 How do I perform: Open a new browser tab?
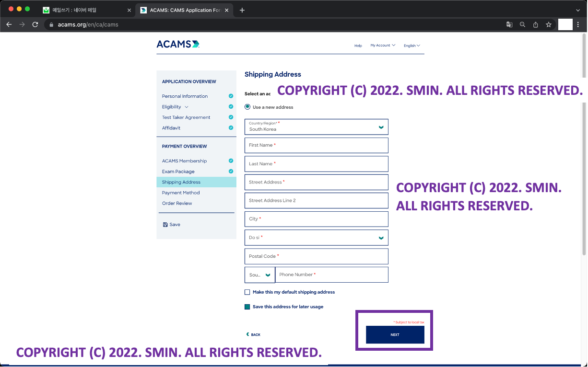pyautogui.click(x=242, y=10)
